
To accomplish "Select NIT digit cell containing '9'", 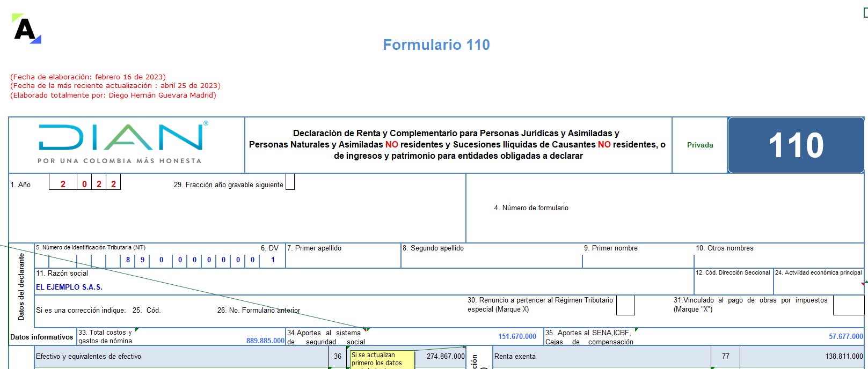I will [142, 260].
